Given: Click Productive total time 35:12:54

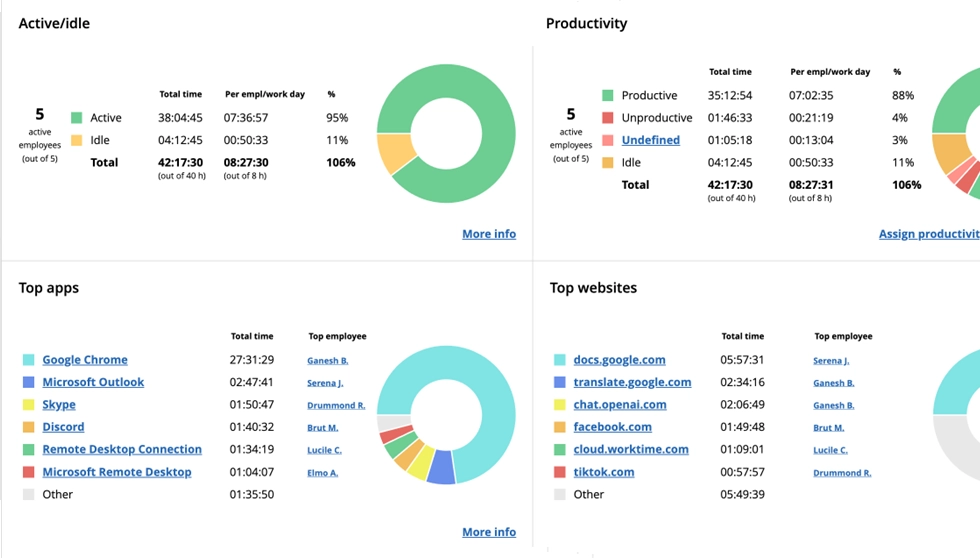Looking at the screenshot, I should pyautogui.click(x=730, y=95).
